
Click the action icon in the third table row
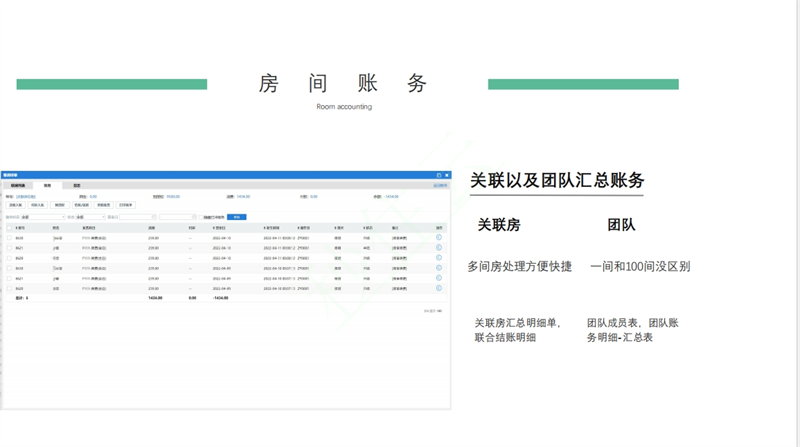click(439, 258)
